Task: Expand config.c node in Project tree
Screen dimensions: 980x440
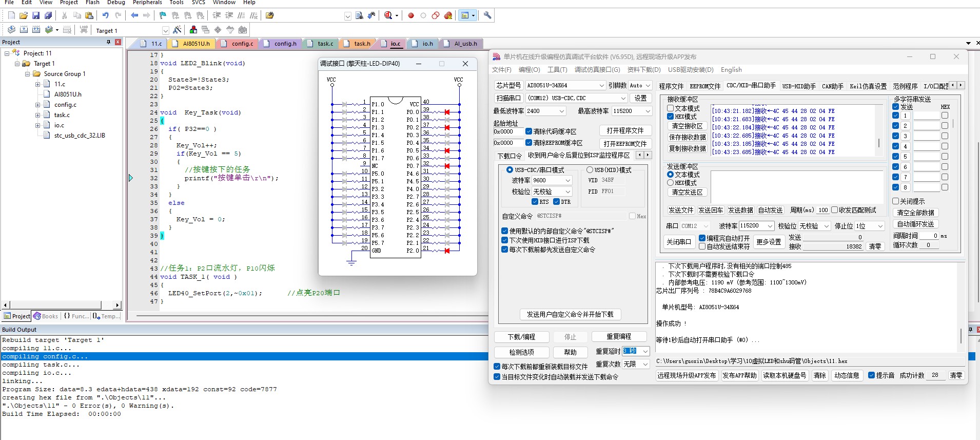Action: 37,105
